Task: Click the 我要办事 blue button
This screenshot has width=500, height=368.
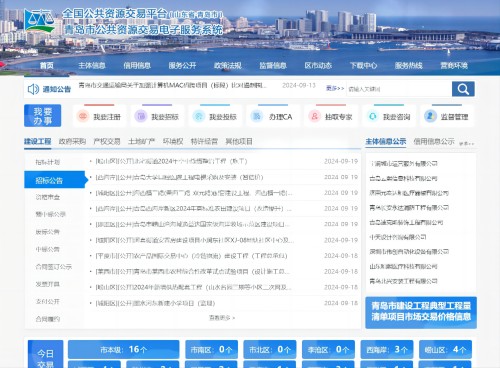Action: 42,116
